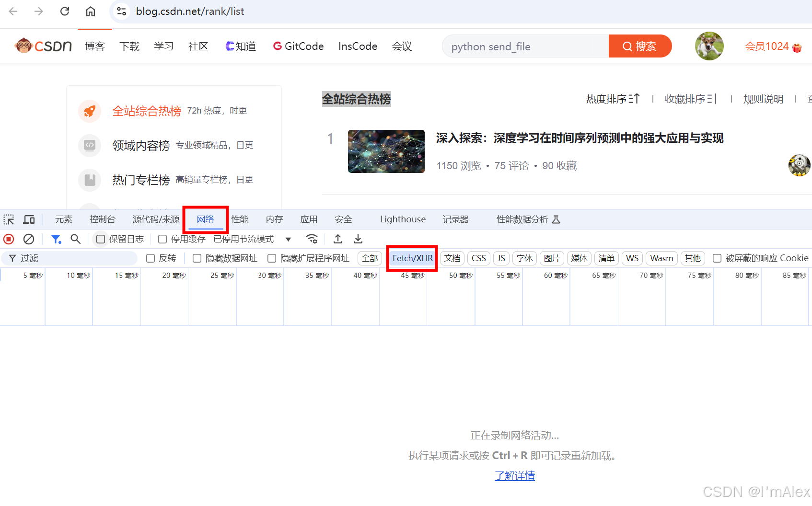The image size is (812, 506).
Task: Click first ranked article thumbnail
Action: click(386, 151)
